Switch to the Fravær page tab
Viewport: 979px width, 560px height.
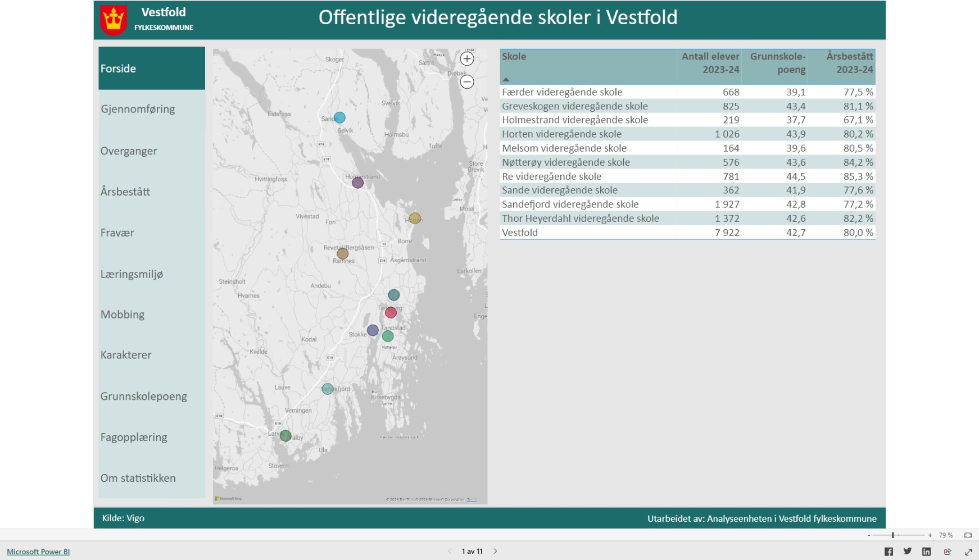[x=117, y=233]
